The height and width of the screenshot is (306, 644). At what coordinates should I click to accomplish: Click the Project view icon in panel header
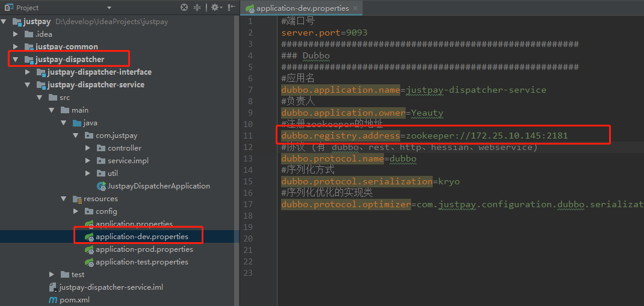(x=9, y=7)
